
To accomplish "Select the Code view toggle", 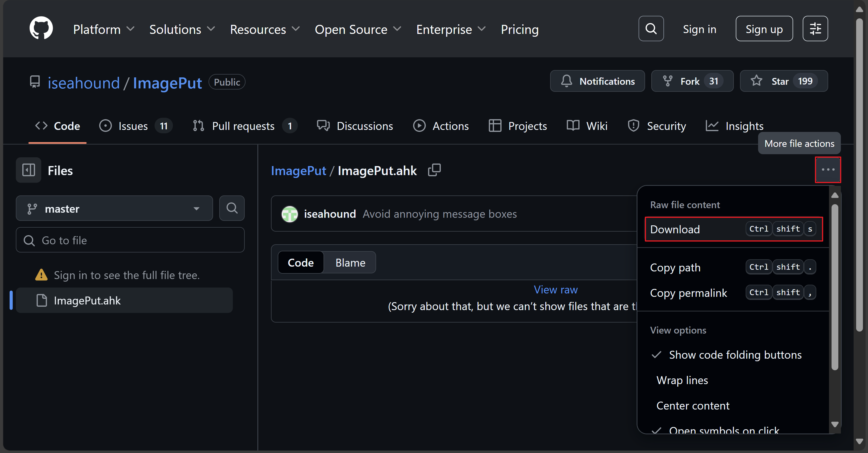I will [301, 262].
